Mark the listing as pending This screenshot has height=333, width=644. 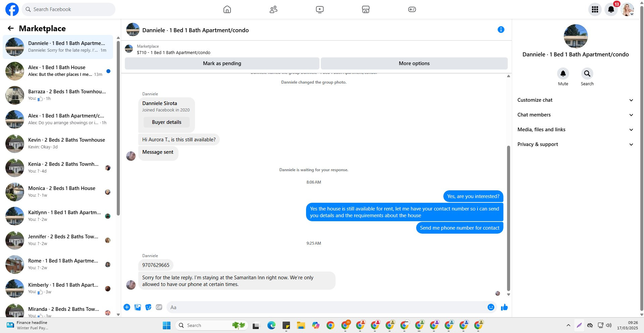click(x=222, y=63)
